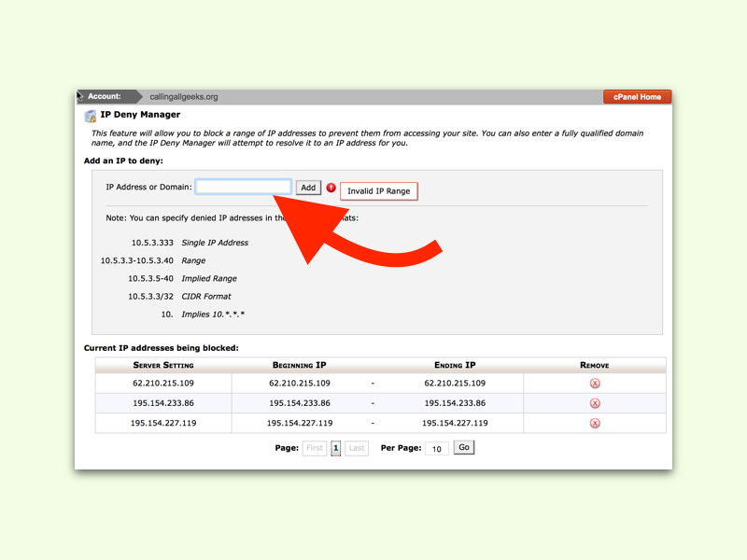
Task: Open cPanel Home
Action: 637,97
